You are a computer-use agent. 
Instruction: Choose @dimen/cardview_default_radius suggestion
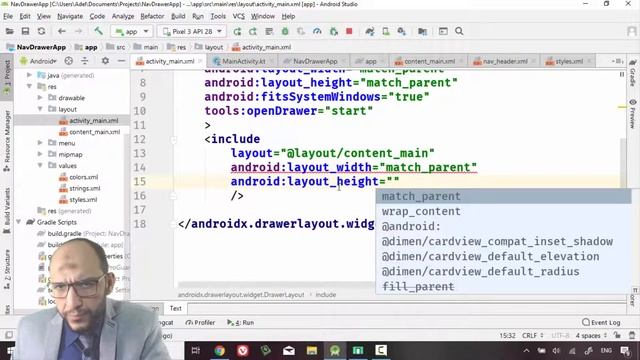503,271
